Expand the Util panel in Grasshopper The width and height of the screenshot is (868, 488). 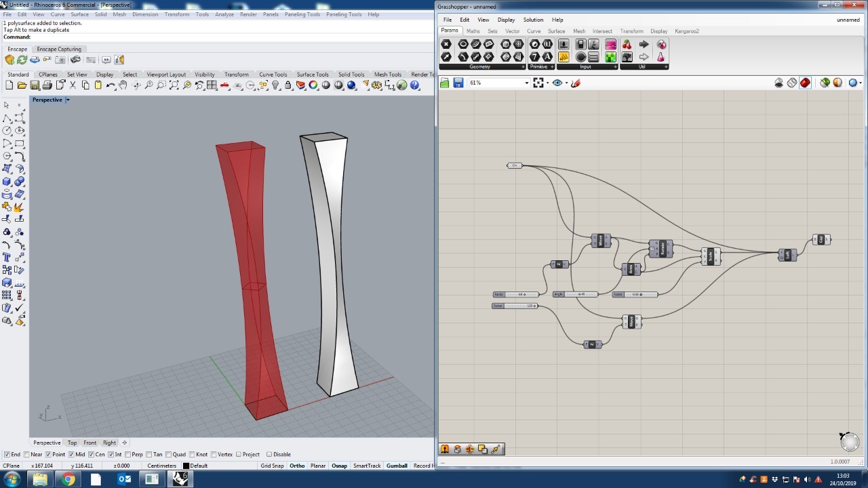[666, 66]
